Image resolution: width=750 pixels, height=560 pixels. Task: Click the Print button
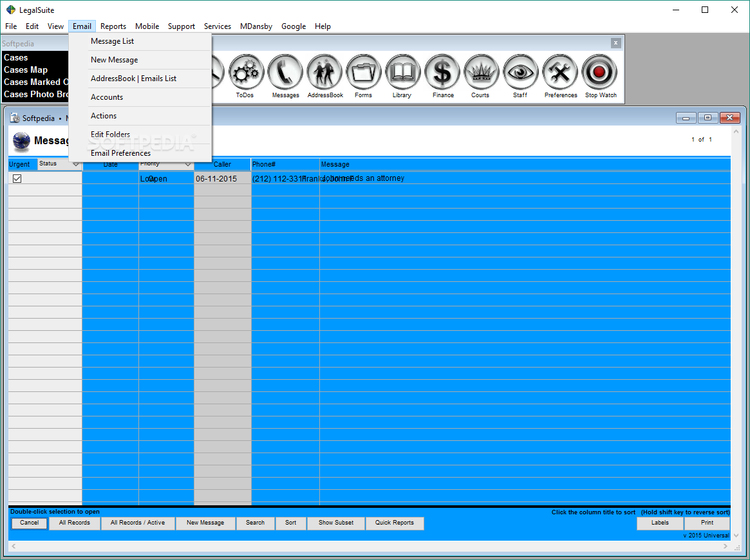707,523
